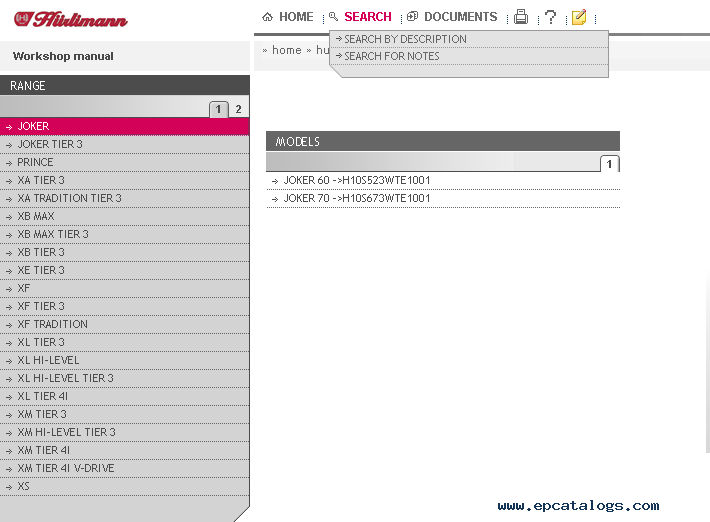Viewport: 710px width, 522px height.
Task: Select the XL HI-LEVEL range
Action: tap(125, 360)
